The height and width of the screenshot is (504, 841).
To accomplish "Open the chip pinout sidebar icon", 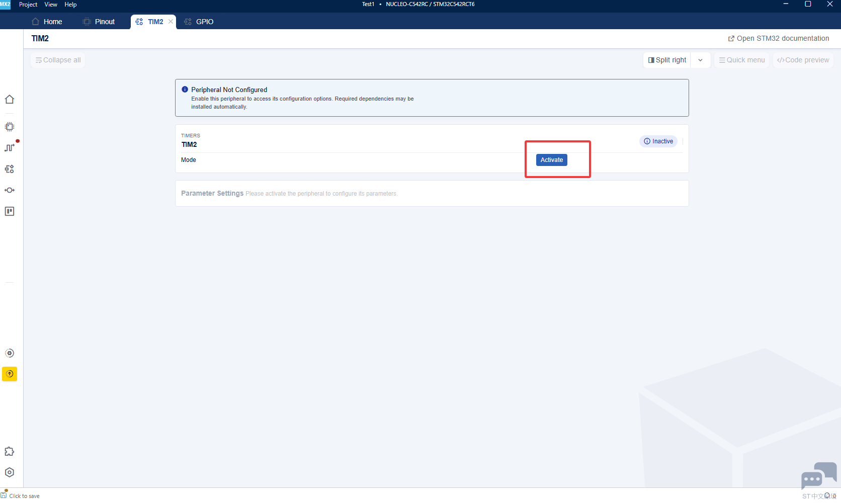I will point(10,127).
